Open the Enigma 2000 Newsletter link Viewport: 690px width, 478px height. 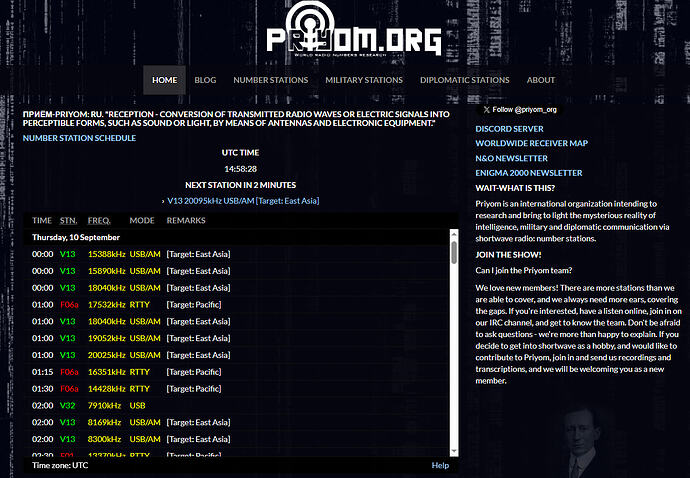pos(529,173)
